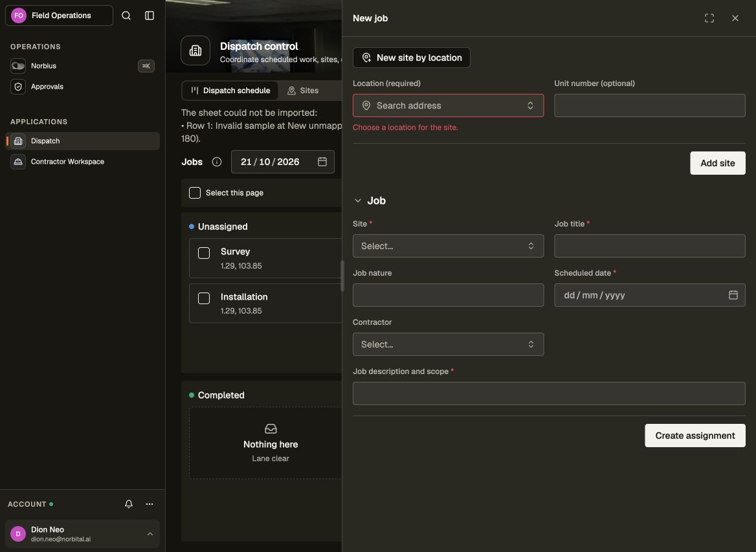Click the Job title input field
Viewport: 756px width, 552px height.
[649, 246]
